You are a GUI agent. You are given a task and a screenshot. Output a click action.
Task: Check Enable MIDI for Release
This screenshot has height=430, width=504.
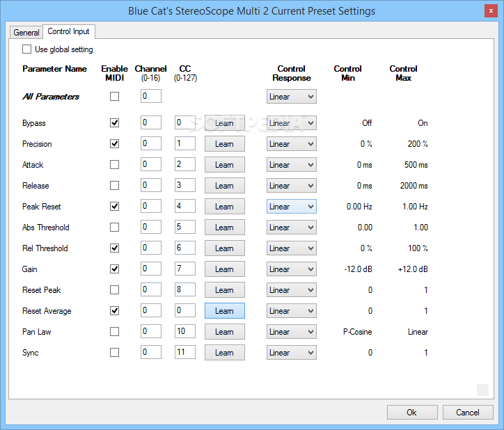(x=114, y=186)
